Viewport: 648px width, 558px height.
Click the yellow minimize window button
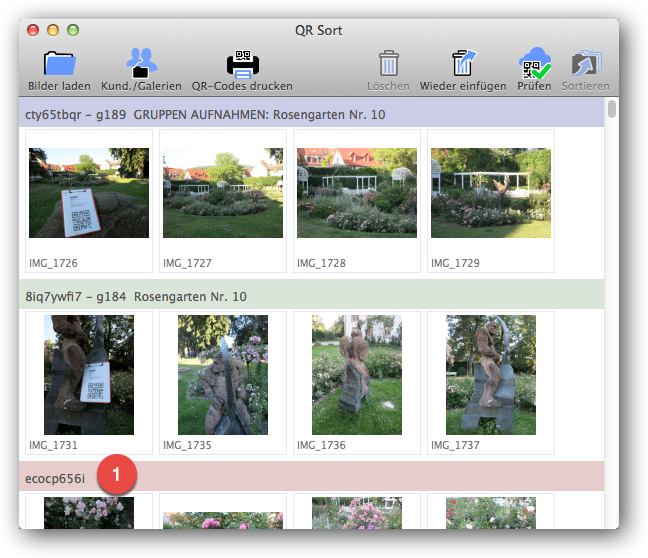tap(53, 30)
